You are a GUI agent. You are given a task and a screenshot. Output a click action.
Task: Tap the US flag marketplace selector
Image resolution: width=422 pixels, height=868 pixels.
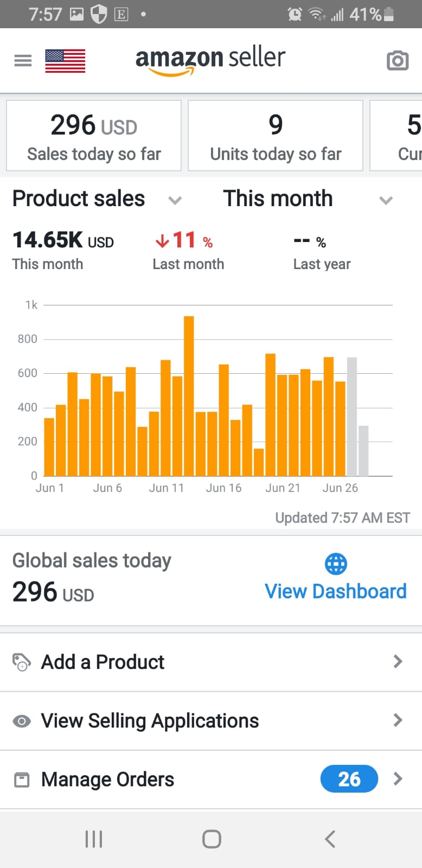point(65,60)
